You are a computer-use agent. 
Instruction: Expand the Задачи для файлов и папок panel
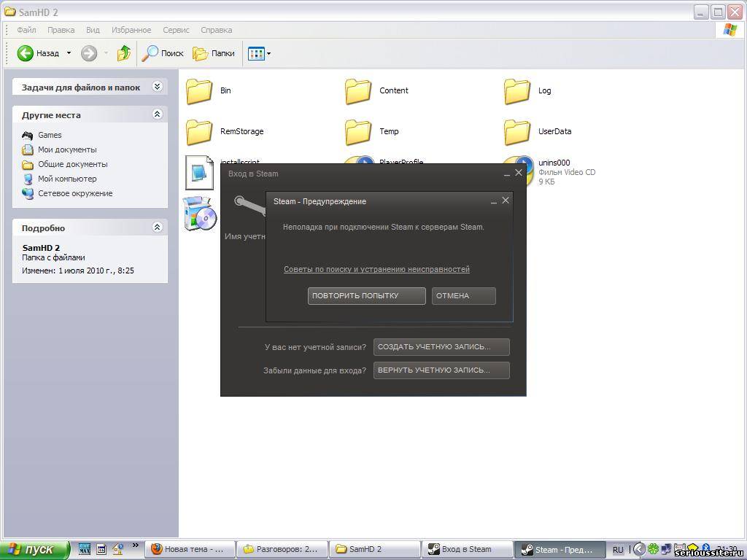158,87
